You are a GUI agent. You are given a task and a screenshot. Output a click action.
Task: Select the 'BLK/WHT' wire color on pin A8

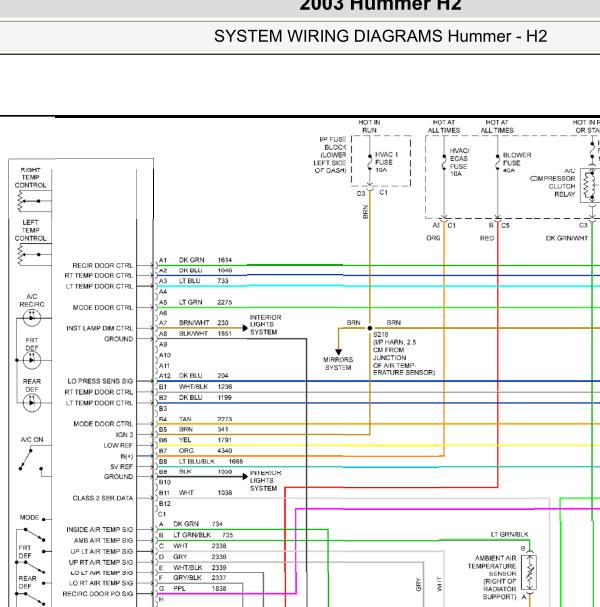tap(193, 333)
